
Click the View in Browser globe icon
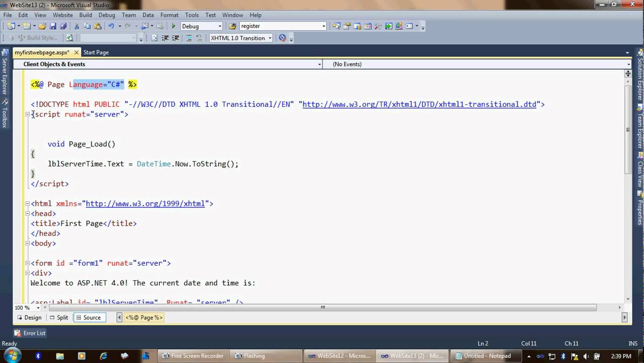point(70,38)
